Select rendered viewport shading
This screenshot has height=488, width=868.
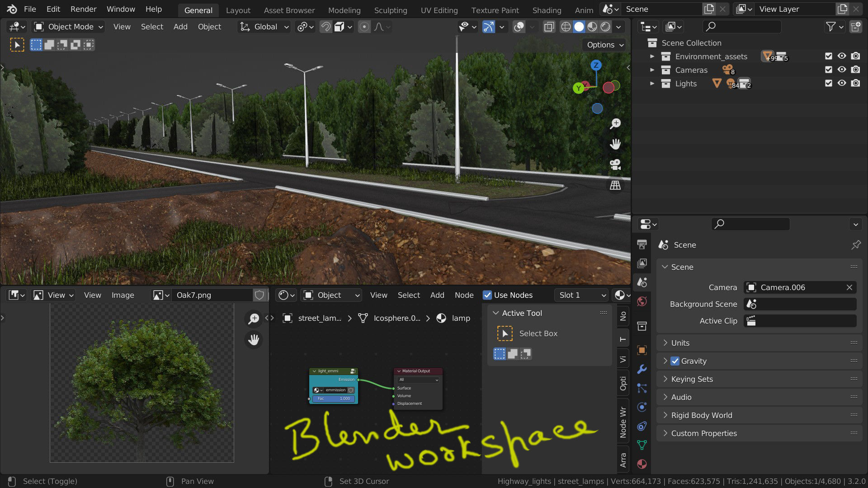point(605,27)
